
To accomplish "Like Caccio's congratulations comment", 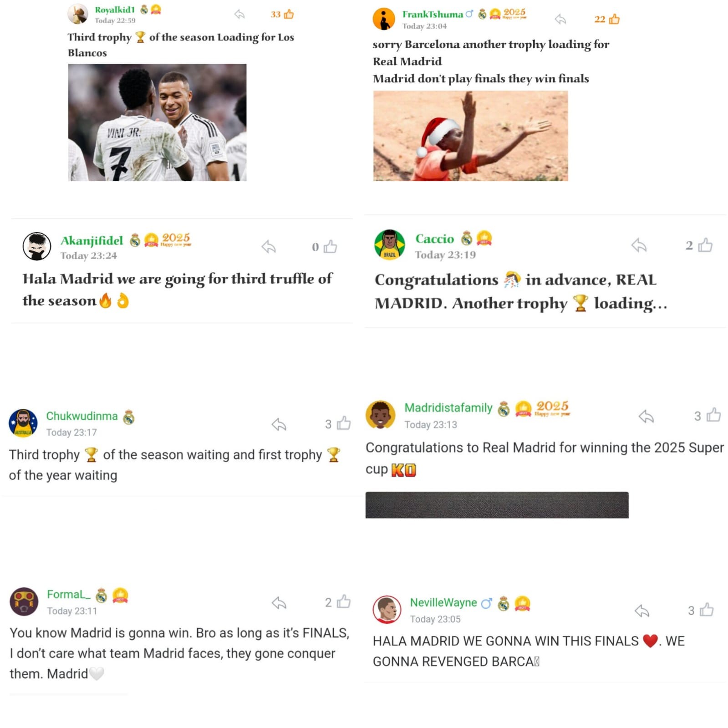I will point(705,245).
